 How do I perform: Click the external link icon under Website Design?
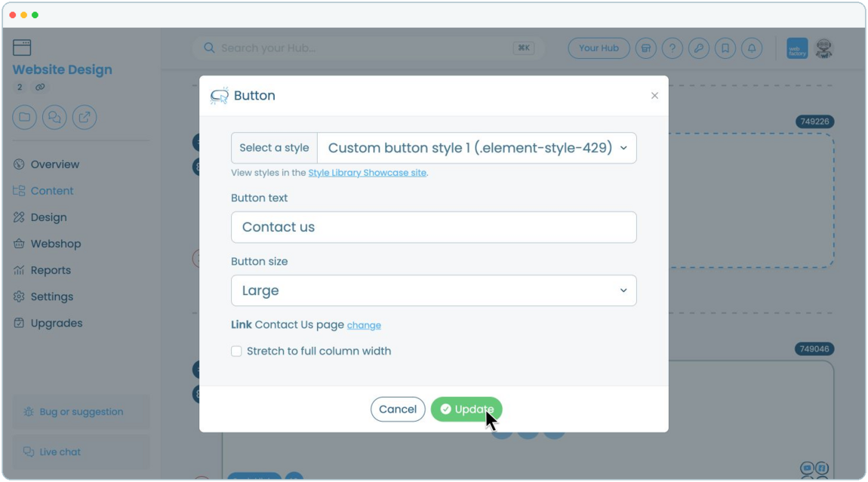(x=84, y=118)
